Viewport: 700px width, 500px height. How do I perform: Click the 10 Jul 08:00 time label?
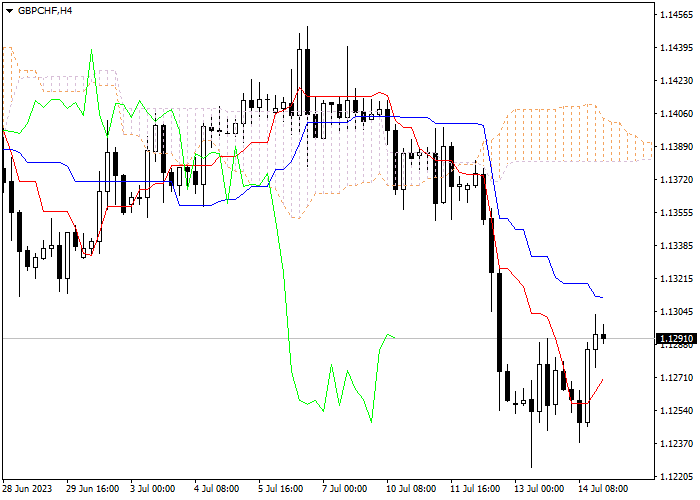click(x=411, y=488)
